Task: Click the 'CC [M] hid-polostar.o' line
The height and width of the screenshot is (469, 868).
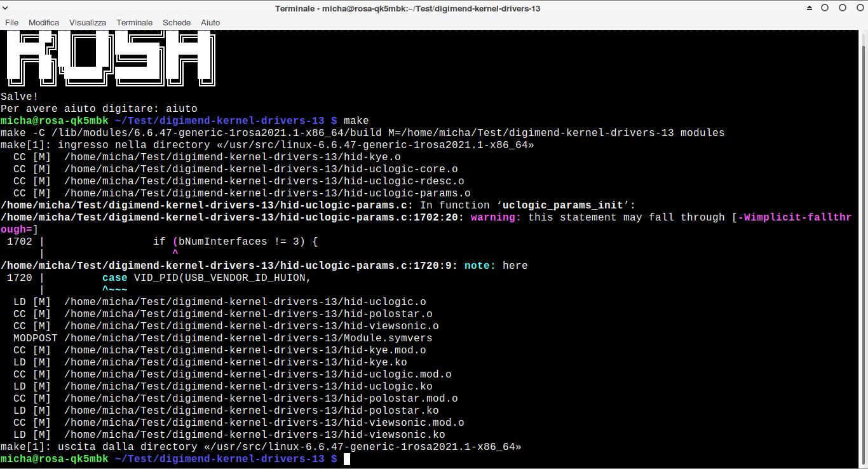Action: (223, 314)
